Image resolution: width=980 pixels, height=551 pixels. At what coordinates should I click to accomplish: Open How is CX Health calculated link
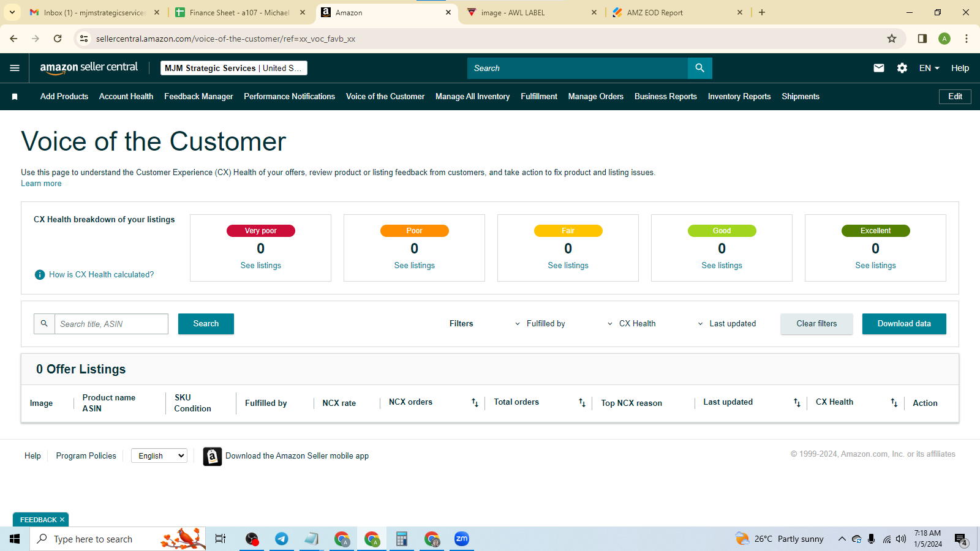click(x=102, y=275)
